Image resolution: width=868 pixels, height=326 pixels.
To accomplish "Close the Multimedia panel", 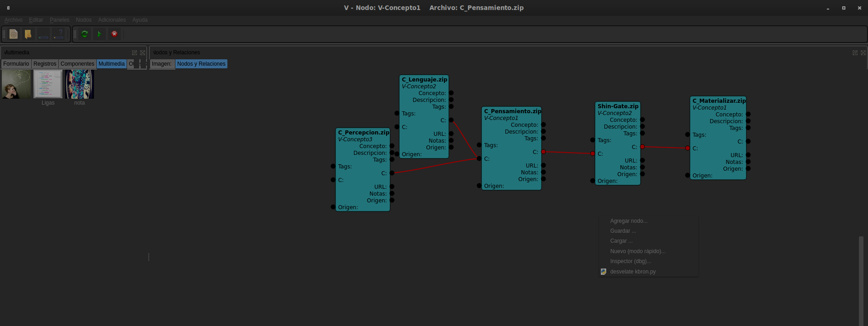I will [x=142, y=53].
